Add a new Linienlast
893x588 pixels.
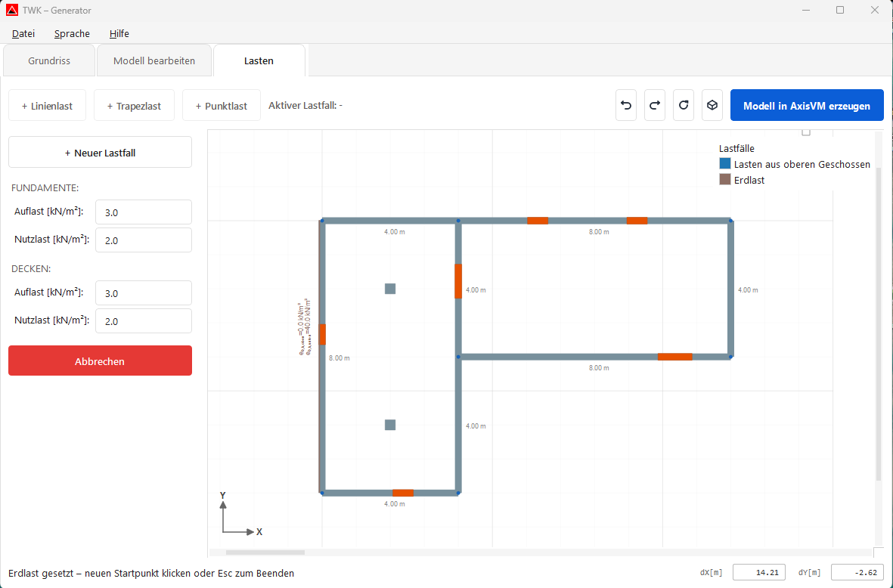click(47, 106)
